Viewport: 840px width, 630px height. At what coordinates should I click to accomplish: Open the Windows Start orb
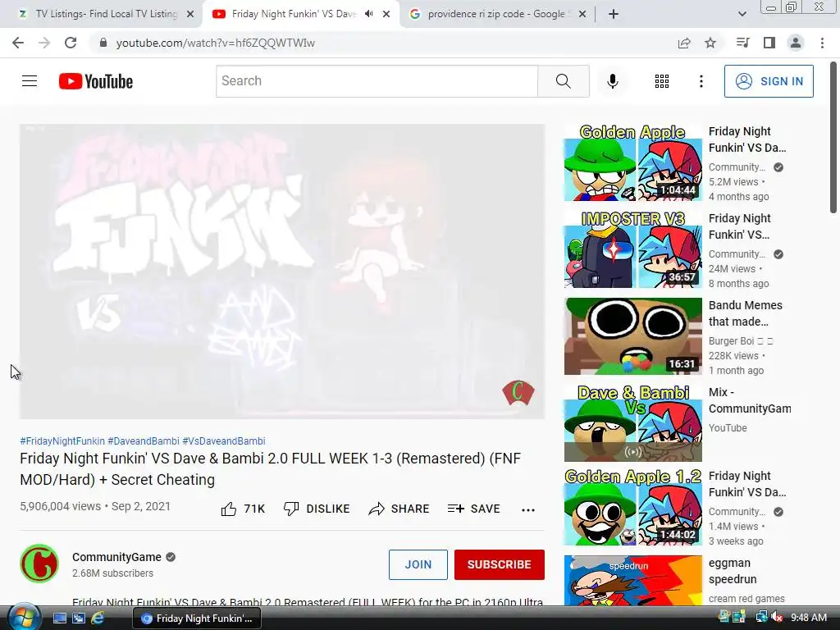[22, 618]
